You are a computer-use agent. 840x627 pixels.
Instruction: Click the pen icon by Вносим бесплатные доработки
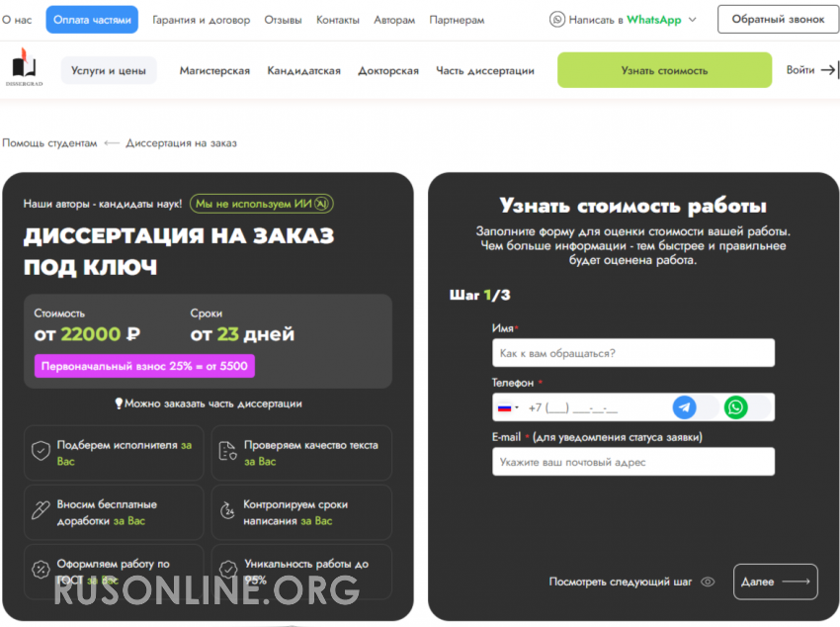click(x=41, y=511)
